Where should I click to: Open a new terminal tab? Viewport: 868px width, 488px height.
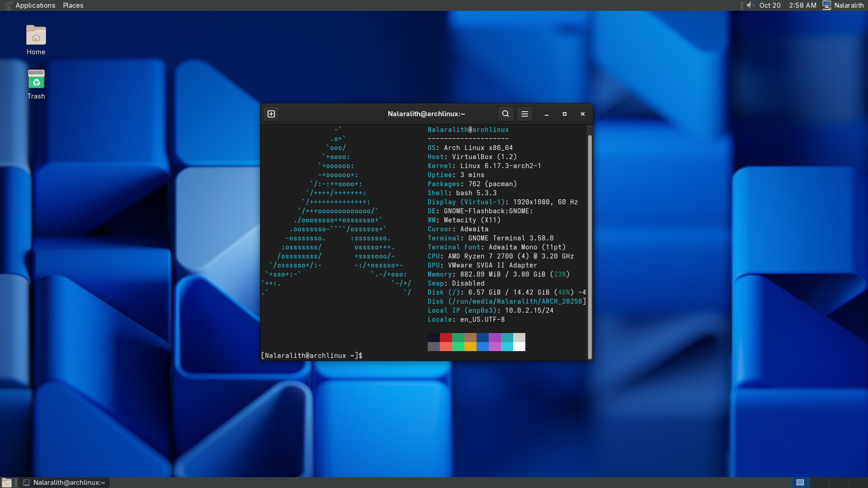tap(271, 114)
